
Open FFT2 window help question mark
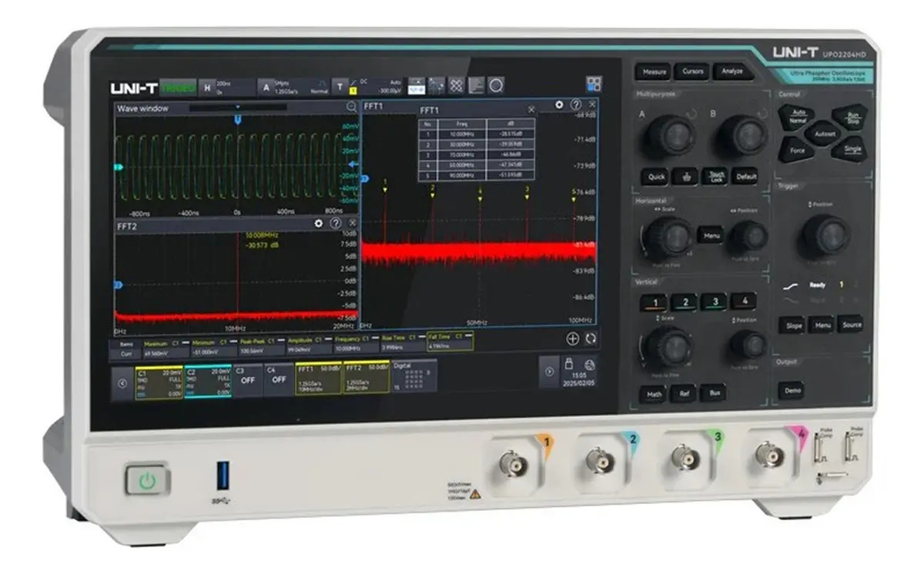tap(335, 223)
